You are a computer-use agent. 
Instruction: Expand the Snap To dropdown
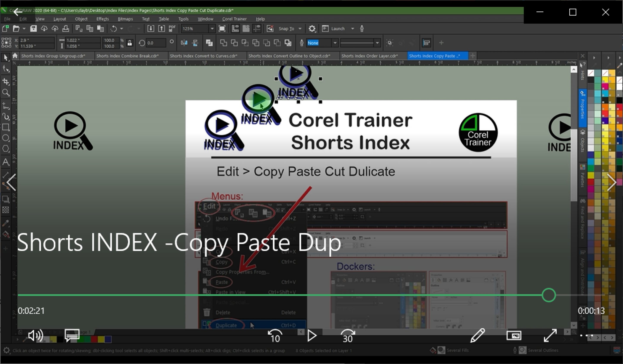click(300, 29)
